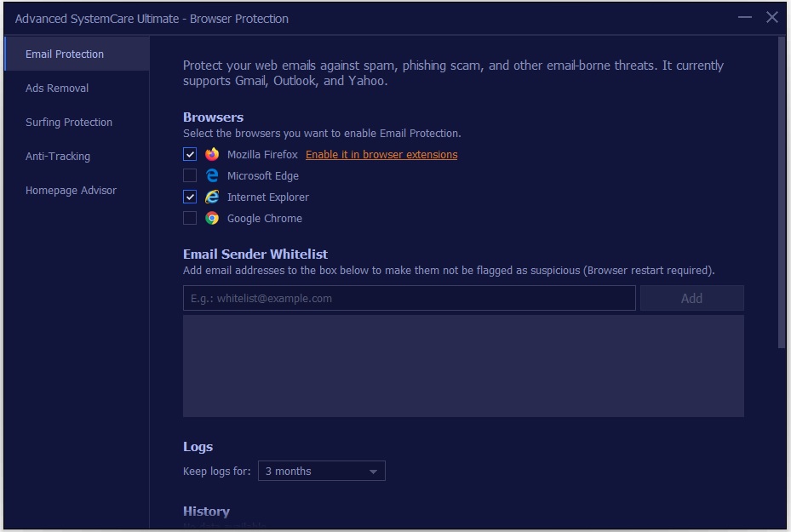Click inside the email whitelist list box
The width and height of the screenshot is (791, 532).
point(463,366)
